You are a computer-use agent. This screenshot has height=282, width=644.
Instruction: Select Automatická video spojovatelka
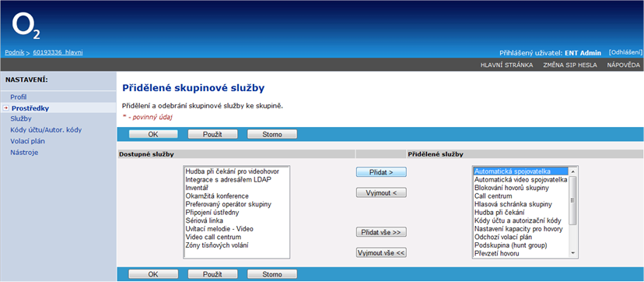tap(521, 179)
